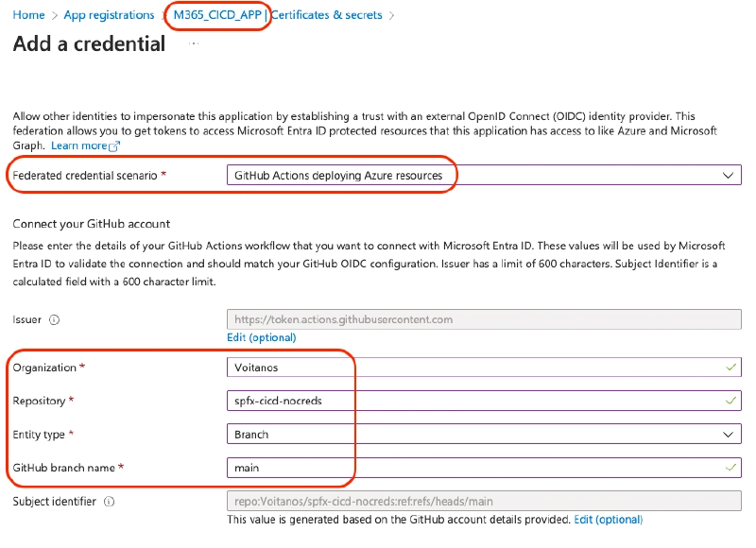Image resolution: width=756 pixels, height=548 pixels.
Task: Click the green checkmark beside GitHub branch name
Action: pyautogui.click(x=730, y=468)
